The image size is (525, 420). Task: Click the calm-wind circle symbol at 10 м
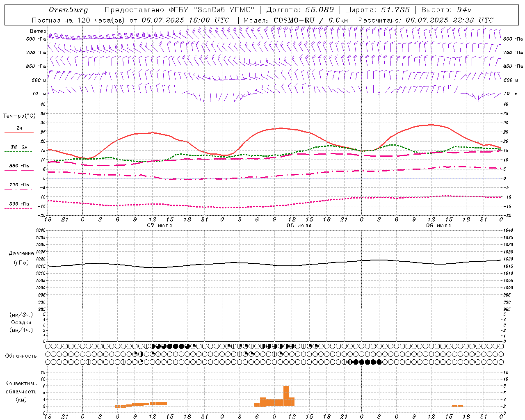[x=379, y=94]
